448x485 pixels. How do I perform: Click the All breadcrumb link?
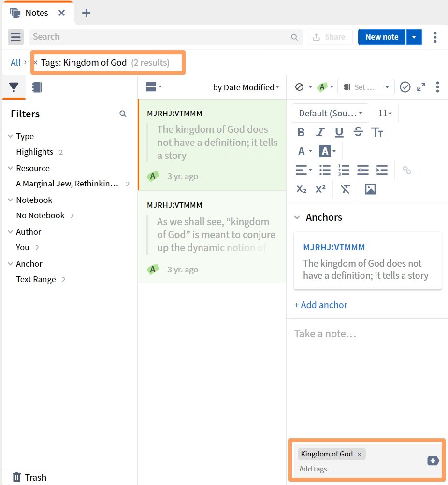click(15, 62)
